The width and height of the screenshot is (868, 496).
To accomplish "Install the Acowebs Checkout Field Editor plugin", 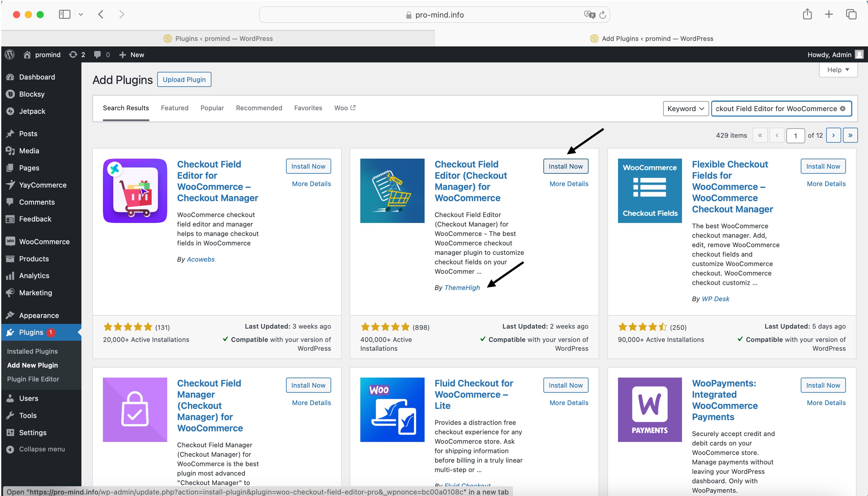I will tap(308, 166).
